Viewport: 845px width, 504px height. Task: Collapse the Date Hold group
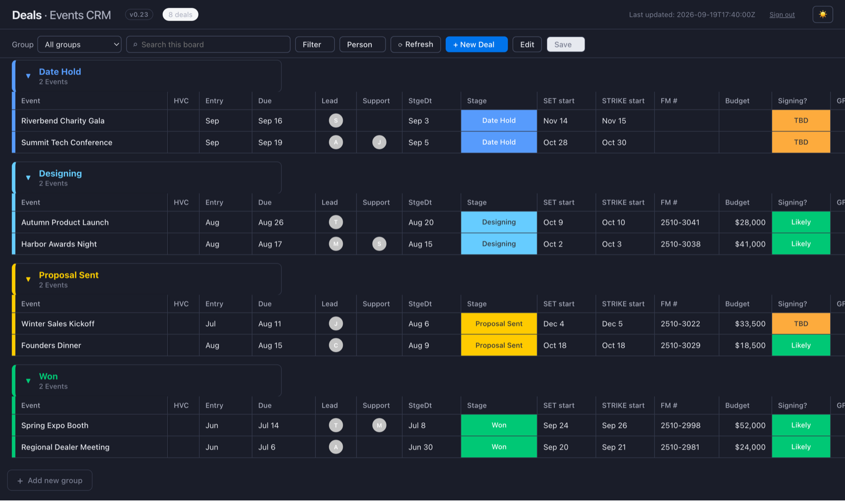click(x=29, y=76)
